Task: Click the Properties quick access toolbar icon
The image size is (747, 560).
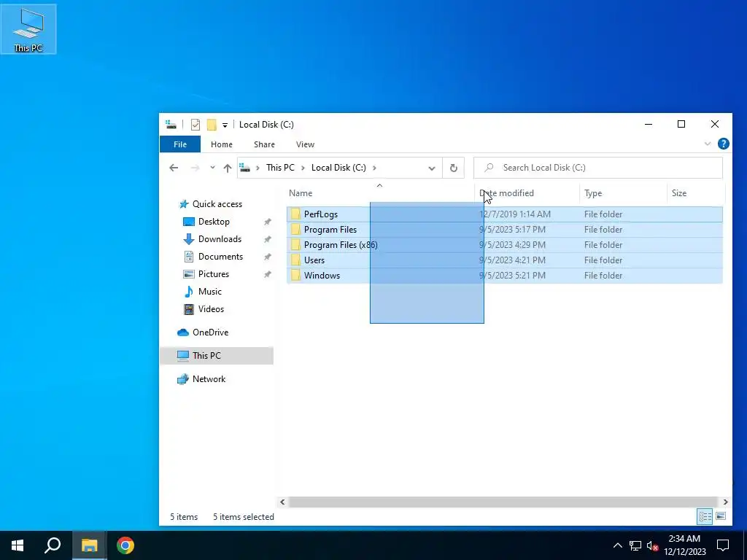Action: [x=196, y=125]
